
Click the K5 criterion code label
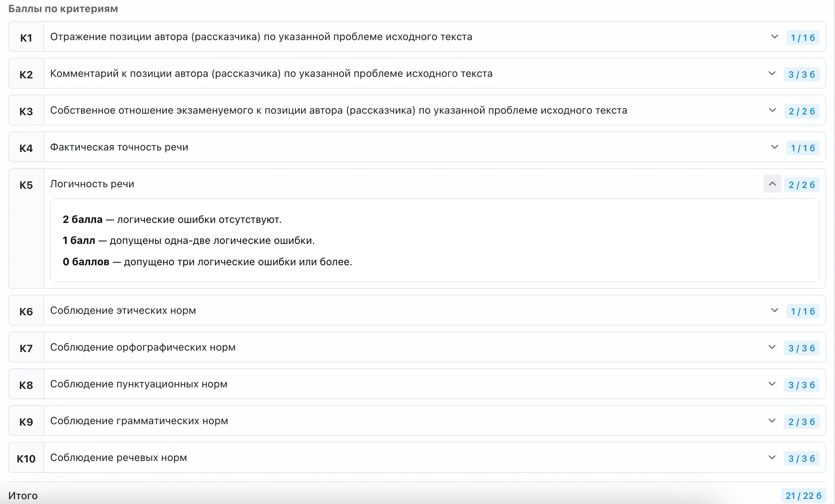[26, 185]
